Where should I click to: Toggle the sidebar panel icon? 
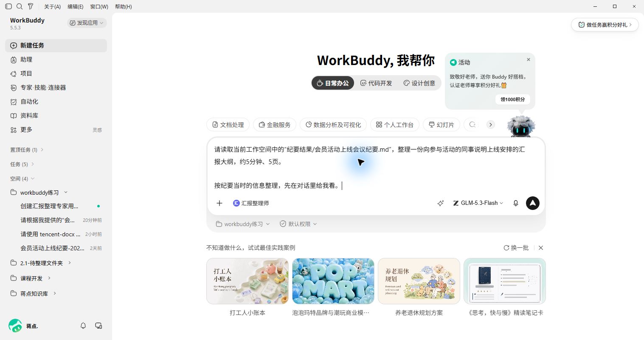(8, 6)
